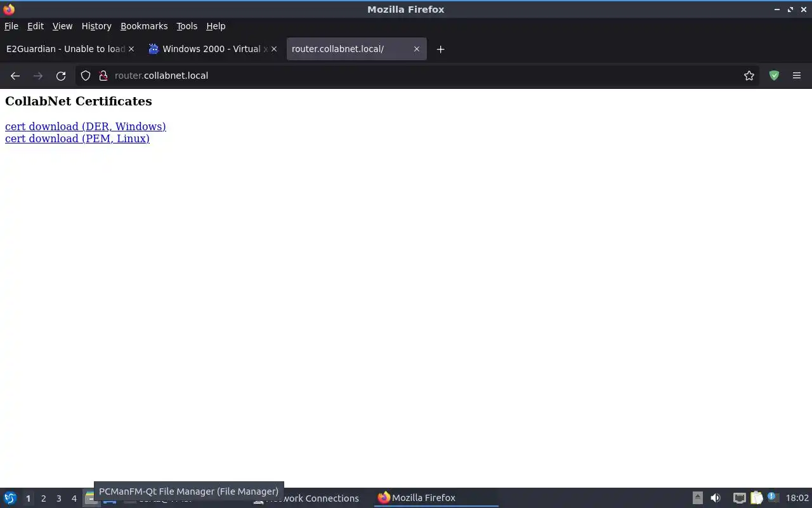The height and width of the screenshot is (508, 812).
Task: Switch to virtual desktop 1
Action: [28, 498]
